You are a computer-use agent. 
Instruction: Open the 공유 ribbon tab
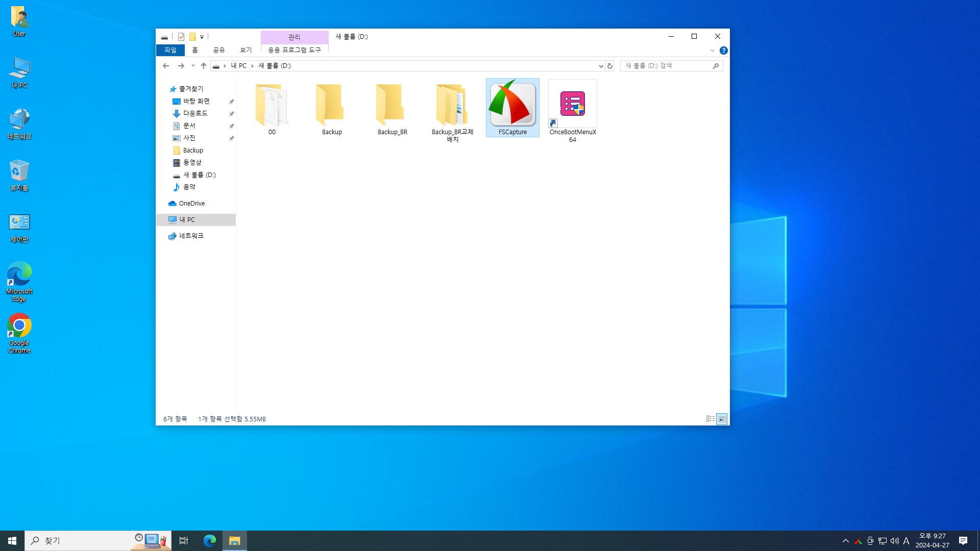218,50
